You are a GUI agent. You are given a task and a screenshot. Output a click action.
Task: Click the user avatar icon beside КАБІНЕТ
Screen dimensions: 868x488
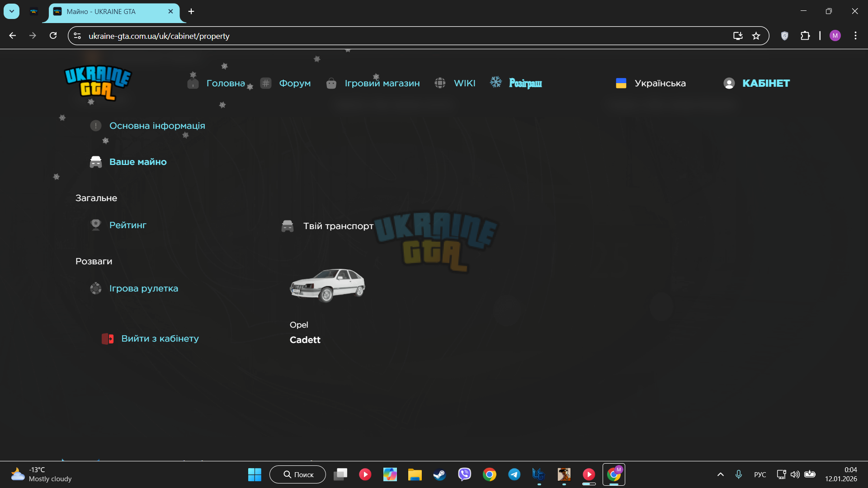coord(729,83)
